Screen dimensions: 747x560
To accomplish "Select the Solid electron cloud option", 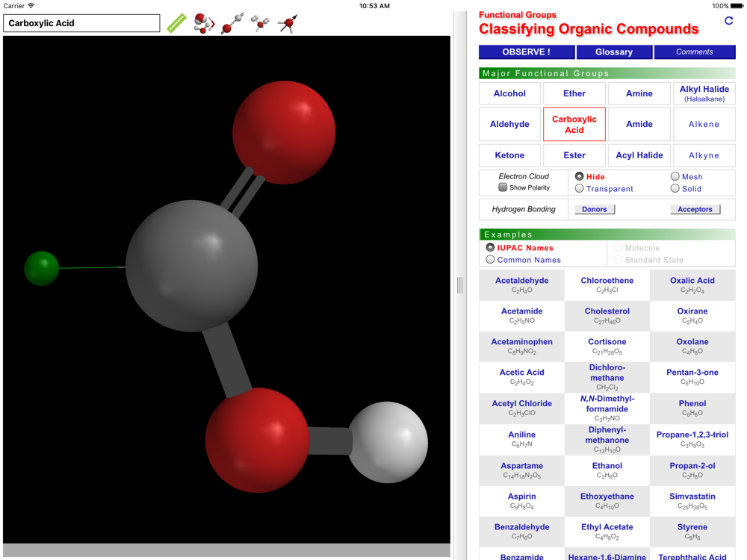I will [675, 189].
